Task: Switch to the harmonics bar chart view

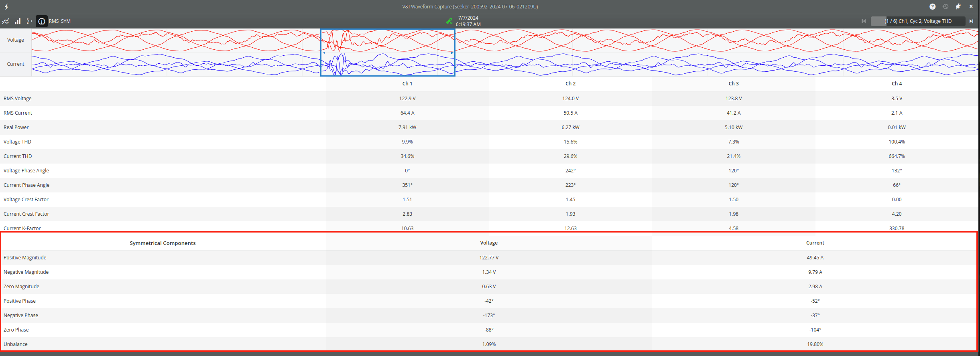Action: (18, 21)
